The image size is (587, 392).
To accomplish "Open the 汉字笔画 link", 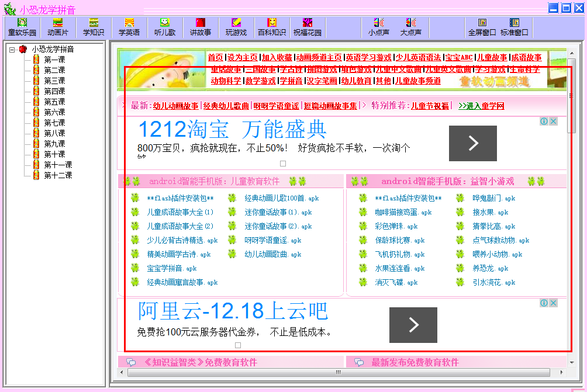I will pos(322,81).
